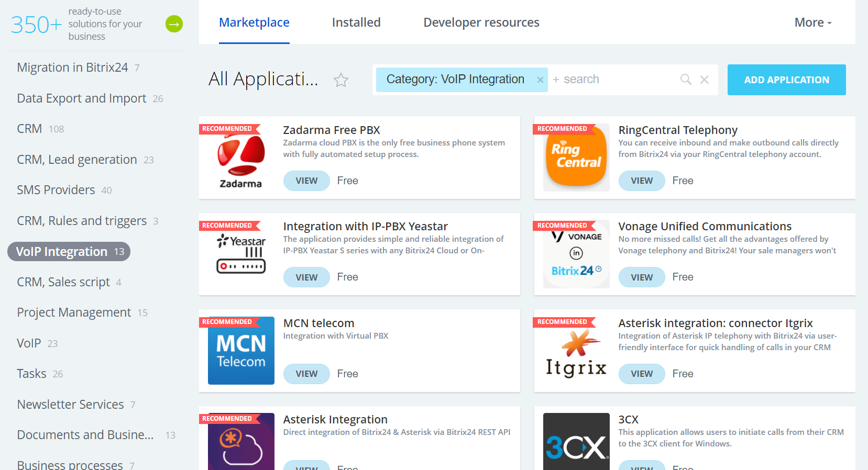This screenshot has width=868, height=470.
Task: Click the magnifier search icon
Action: pyautogui.click(x=686, y=80)
